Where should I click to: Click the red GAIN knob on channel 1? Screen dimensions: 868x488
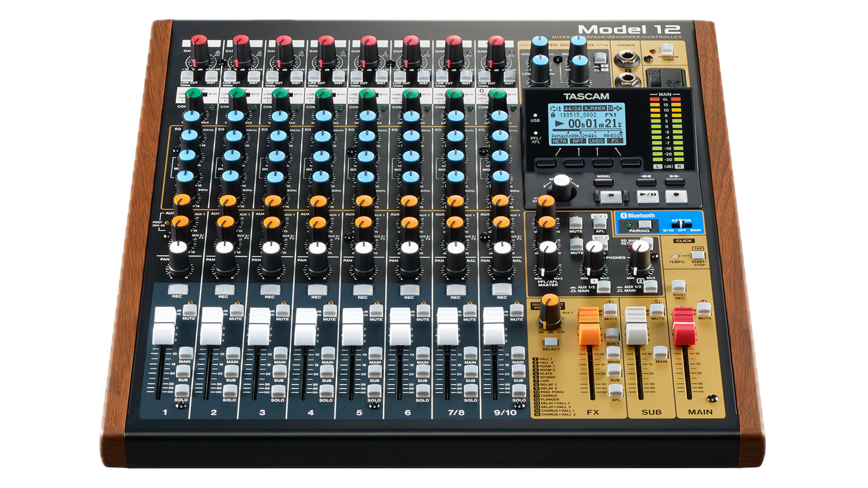(x=199, y=50)
